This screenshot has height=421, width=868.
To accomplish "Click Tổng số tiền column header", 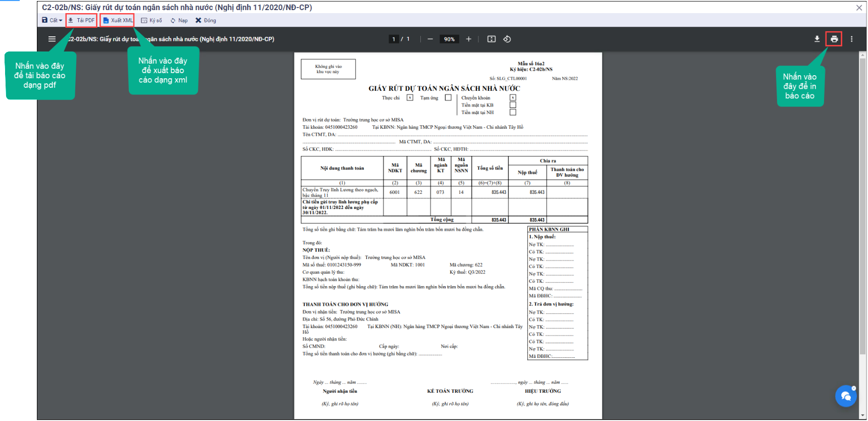I will pyautogui.click(x=490, y=168).
